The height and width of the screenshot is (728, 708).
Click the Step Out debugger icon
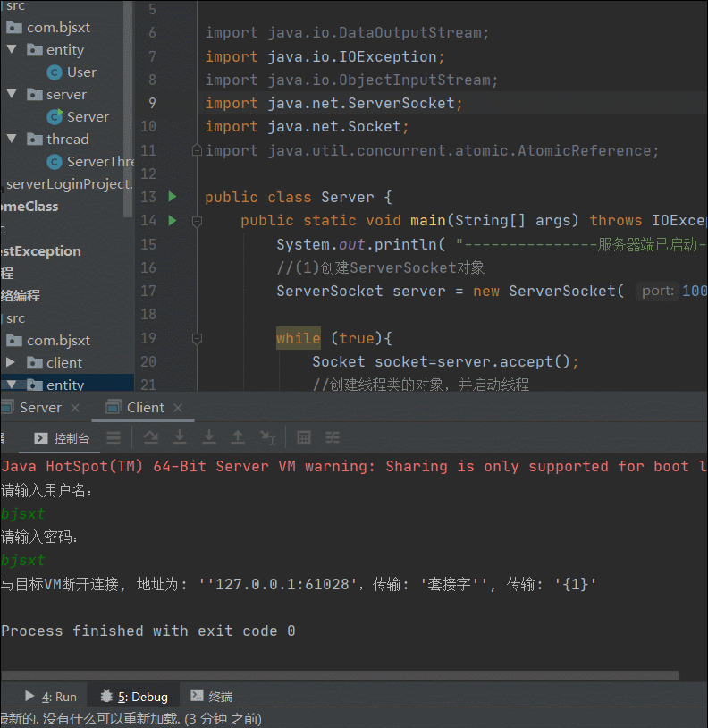click(x=238, y=437)
